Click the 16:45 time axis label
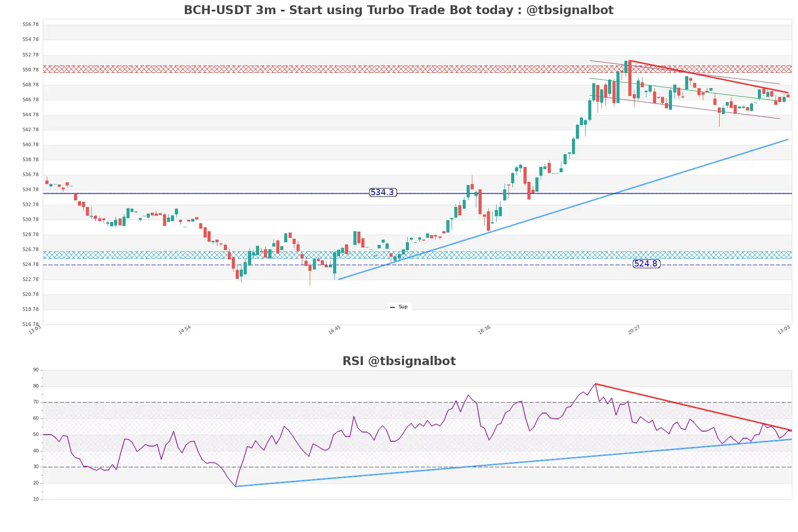The width and height of the screenshot is (798, 532). coord(334,330)
